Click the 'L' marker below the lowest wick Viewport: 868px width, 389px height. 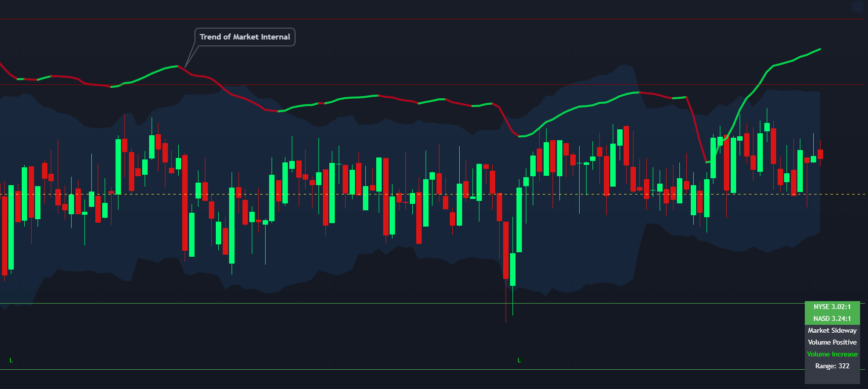tap(519, 360)
